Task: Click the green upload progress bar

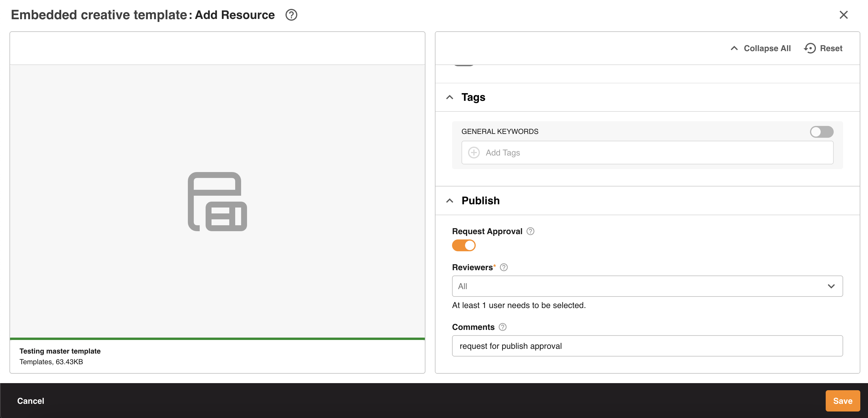Action: (x=217, y=338)
